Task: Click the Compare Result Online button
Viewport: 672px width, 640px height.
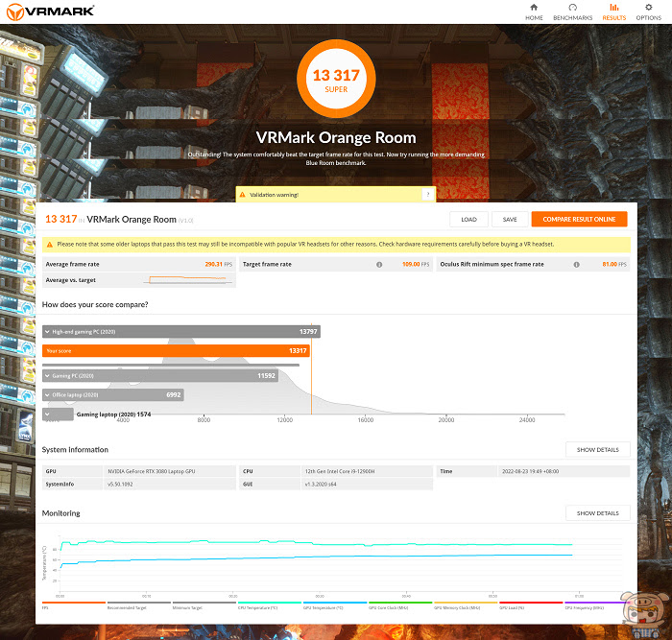Action: tap(579, 220)
